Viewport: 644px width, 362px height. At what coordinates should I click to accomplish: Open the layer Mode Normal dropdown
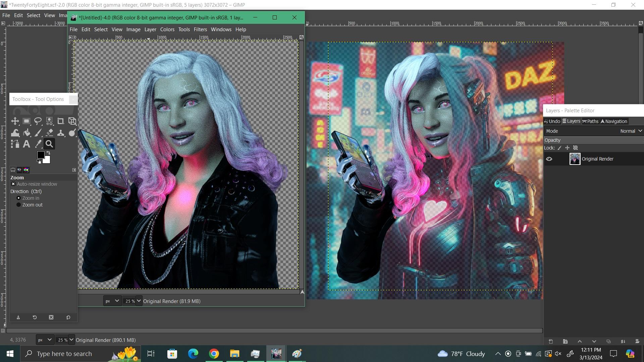coord(631,131)
